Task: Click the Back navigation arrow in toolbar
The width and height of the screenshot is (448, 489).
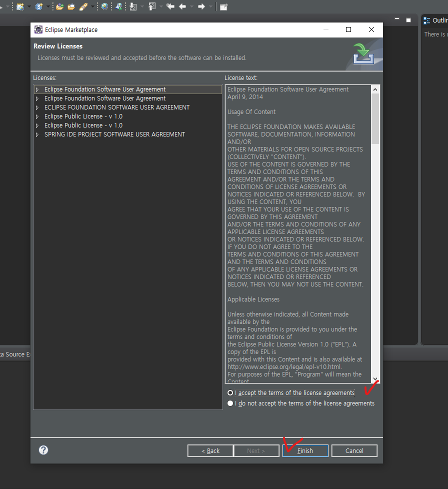Action: pos(182,6)
